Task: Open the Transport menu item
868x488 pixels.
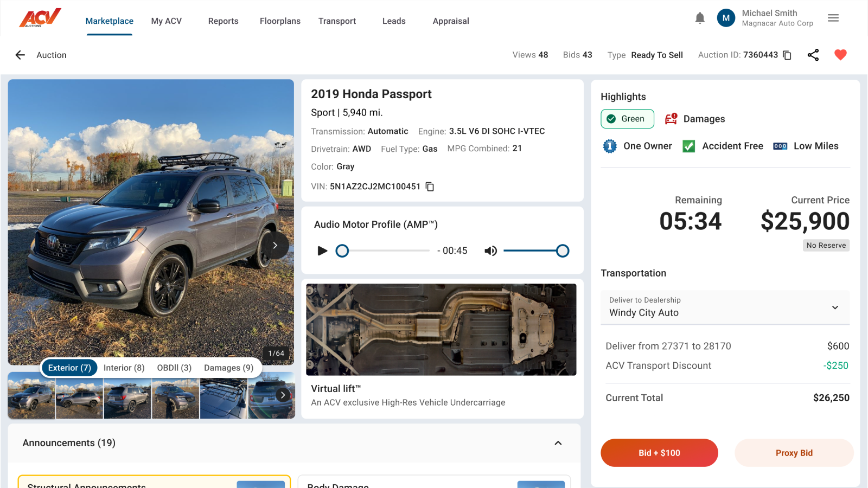Action: [337, 21]
